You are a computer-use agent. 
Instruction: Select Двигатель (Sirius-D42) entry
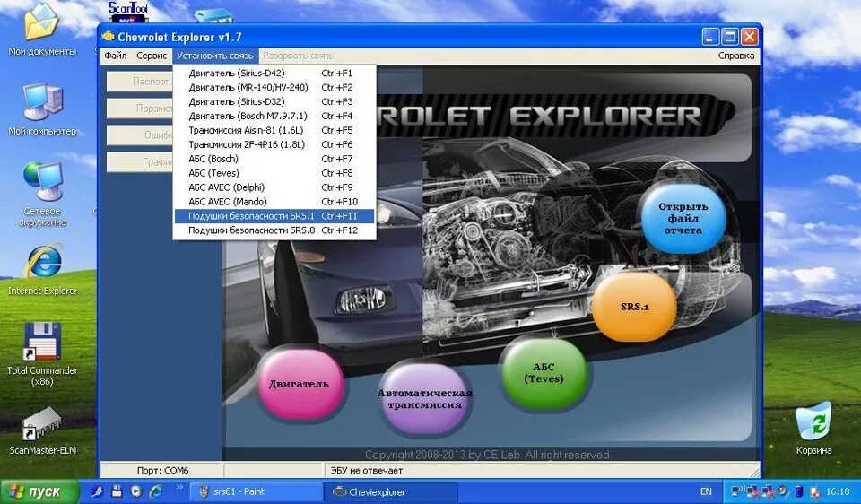[x=274, y=73]
